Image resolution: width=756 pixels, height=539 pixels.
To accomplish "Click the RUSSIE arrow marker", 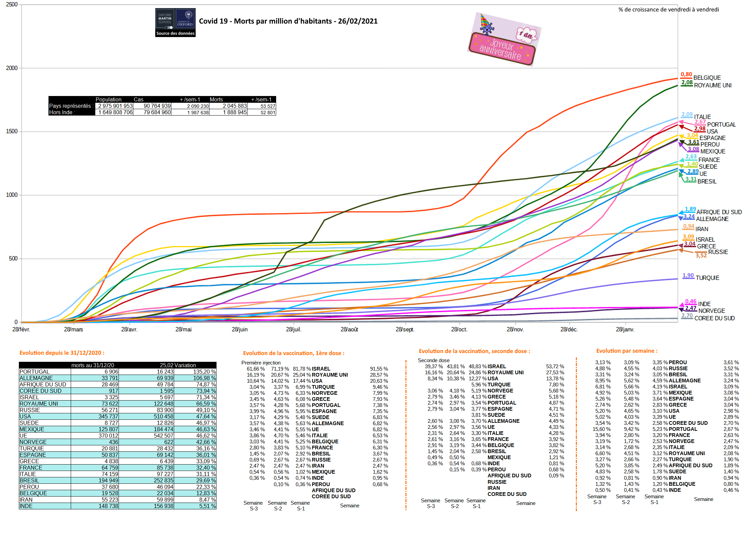I will [x=681, y=250].
